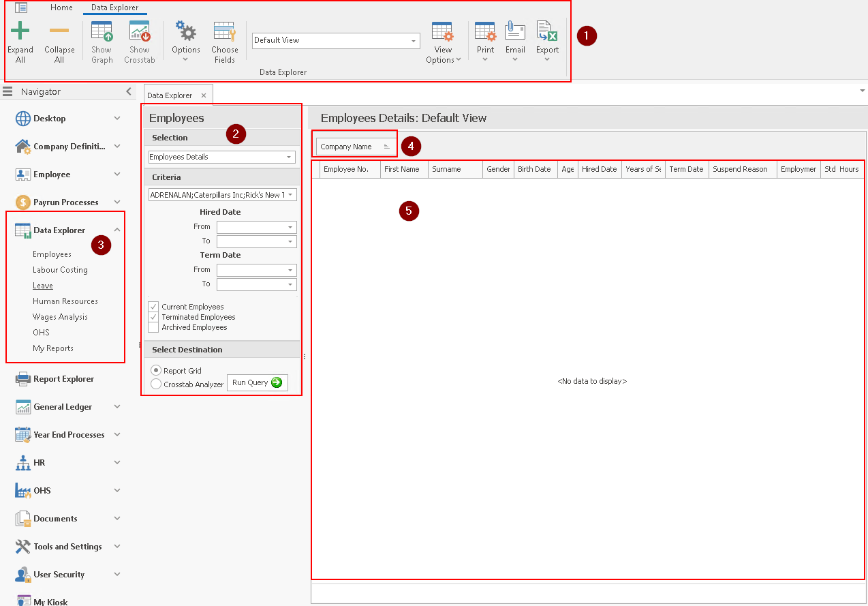Image resolution: width=868 pixels, height=606 pixels.
Task: Click the Hired Date column header
Action: [x=600, y=169]
